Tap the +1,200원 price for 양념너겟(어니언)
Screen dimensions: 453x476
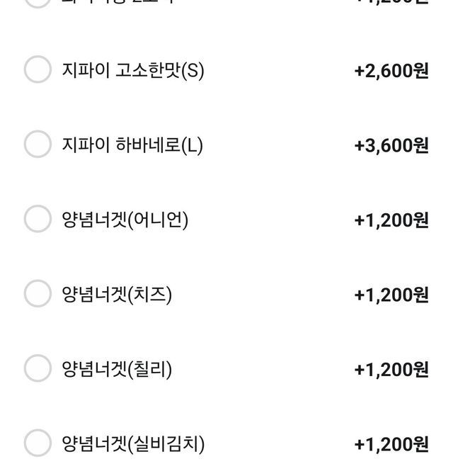click(391, 220)
